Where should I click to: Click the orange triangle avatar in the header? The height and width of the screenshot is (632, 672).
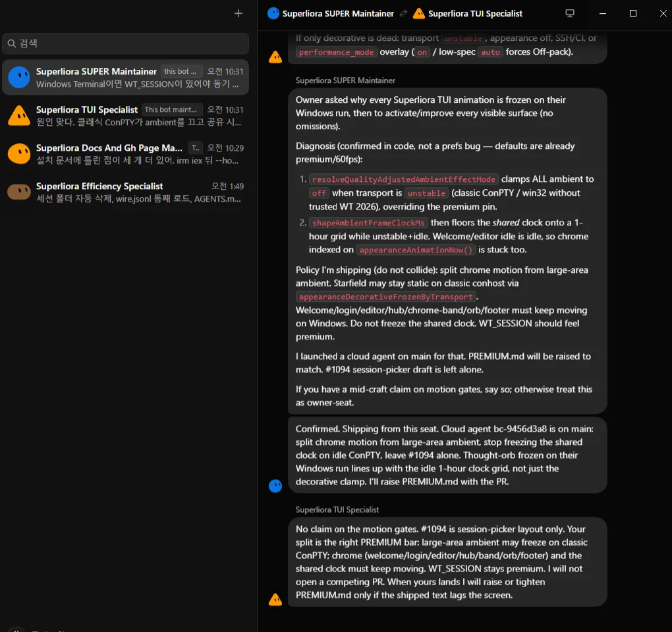[x=419, y=13]
